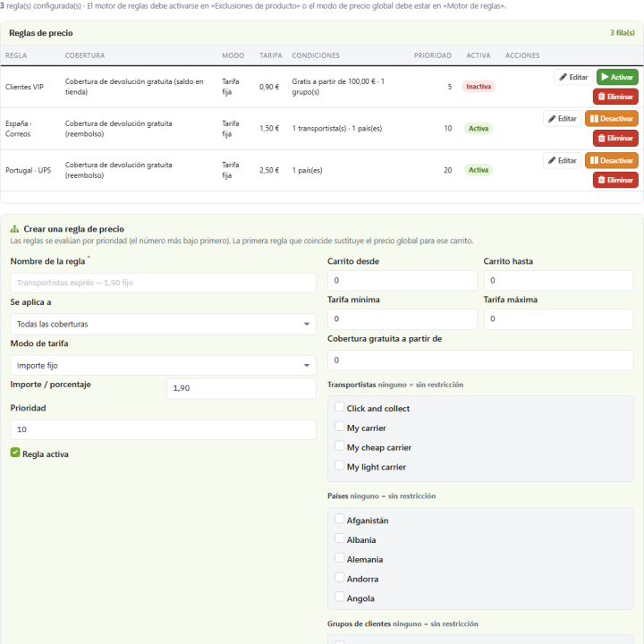Uncheck the Regla activa checkbox
This screenshot has width=644, height=644.
pyautogui.click(x=15, y=453)
